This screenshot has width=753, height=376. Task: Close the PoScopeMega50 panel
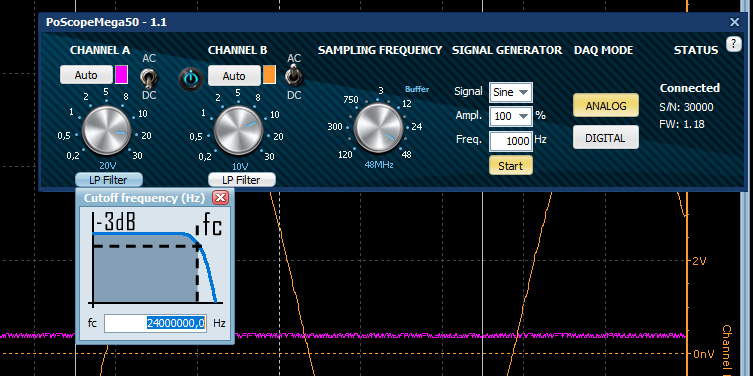(x=734, y=22)
